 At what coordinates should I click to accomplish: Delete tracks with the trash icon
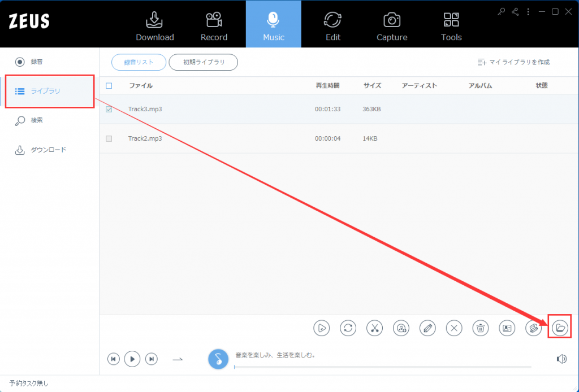pos(480,328)
